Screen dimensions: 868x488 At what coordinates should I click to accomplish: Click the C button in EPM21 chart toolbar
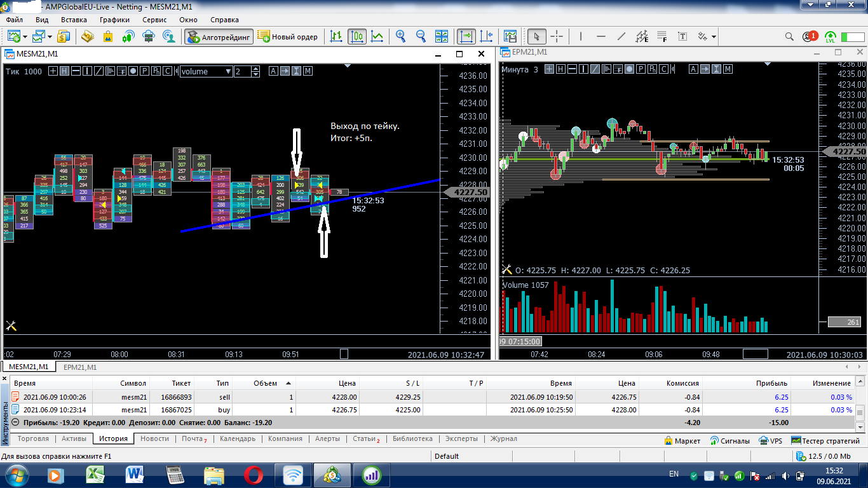point(663,69)
